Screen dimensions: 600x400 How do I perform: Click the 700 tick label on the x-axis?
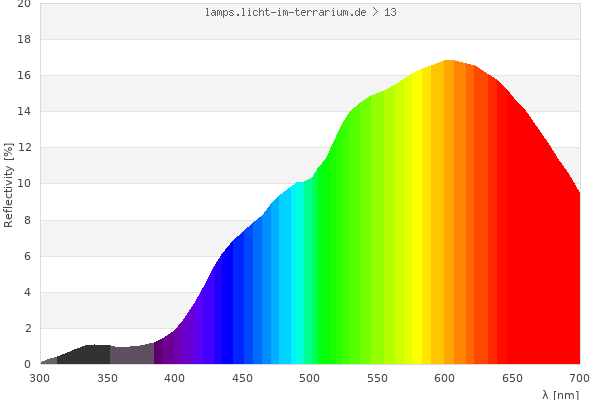(x=579, y=378)
